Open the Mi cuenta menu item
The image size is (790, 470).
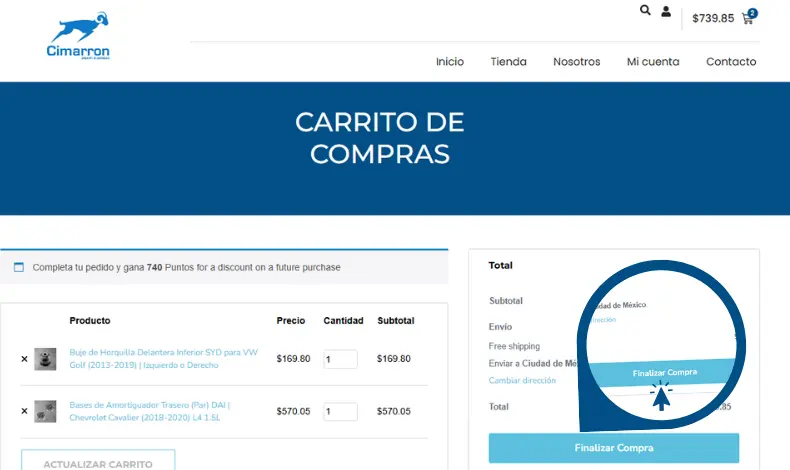coord(653,62)
